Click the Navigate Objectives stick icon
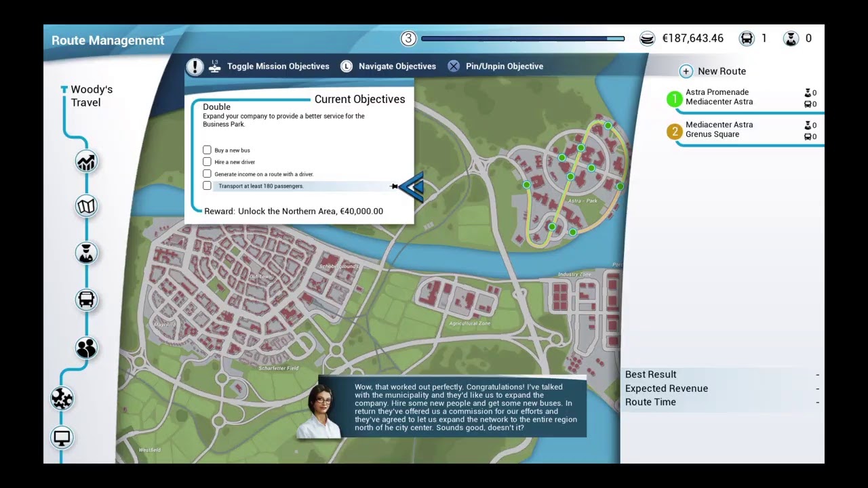Image resolution: width=868 pixels, height=488 pixels. [347, 66]
